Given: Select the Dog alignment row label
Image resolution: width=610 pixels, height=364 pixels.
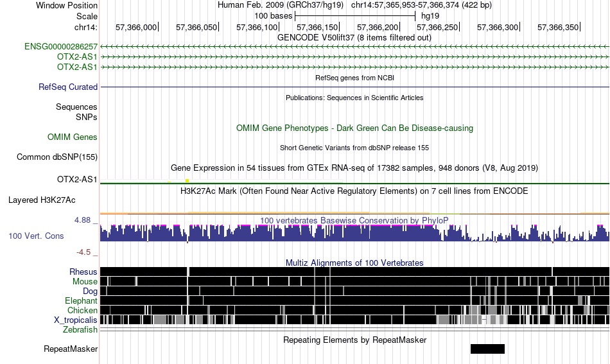Looking at the screenshot, I should 90,291.
